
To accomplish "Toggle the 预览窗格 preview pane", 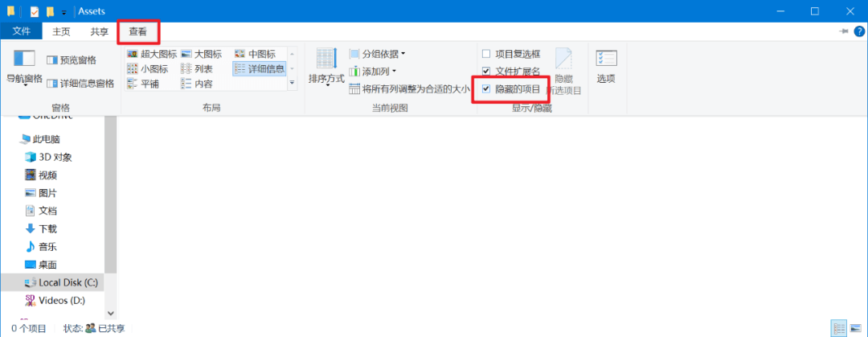I will [72, 60].
